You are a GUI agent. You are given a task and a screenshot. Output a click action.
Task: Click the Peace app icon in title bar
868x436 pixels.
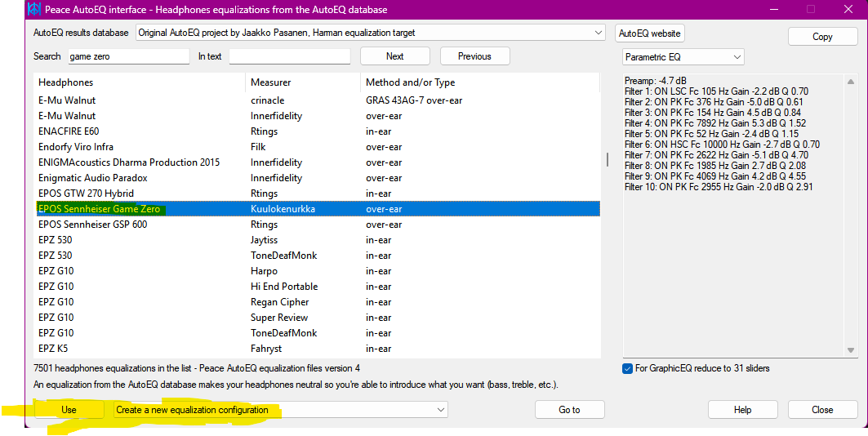click(x=34, y=10)
